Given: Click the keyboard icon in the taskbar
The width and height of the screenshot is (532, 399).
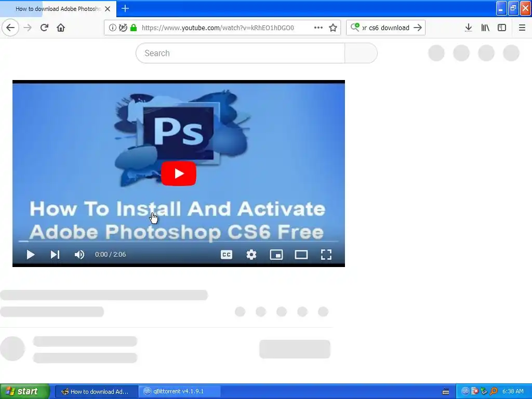Looking at the screenshot, I should click(x=446, y=392).
